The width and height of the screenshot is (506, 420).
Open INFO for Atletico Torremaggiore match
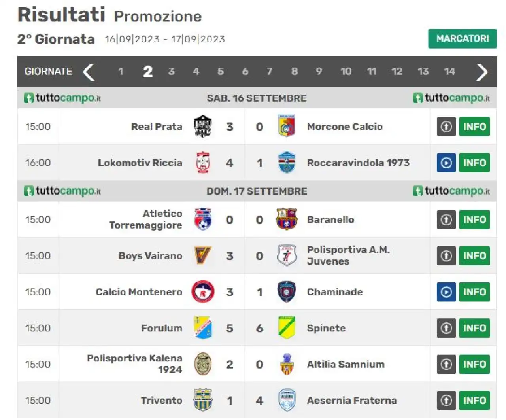tap(474, 219)
